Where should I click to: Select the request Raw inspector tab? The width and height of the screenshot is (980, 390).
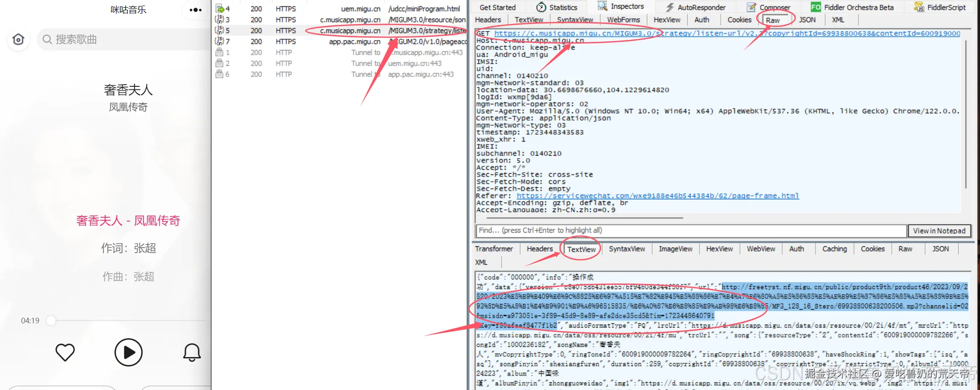[772, 20]
